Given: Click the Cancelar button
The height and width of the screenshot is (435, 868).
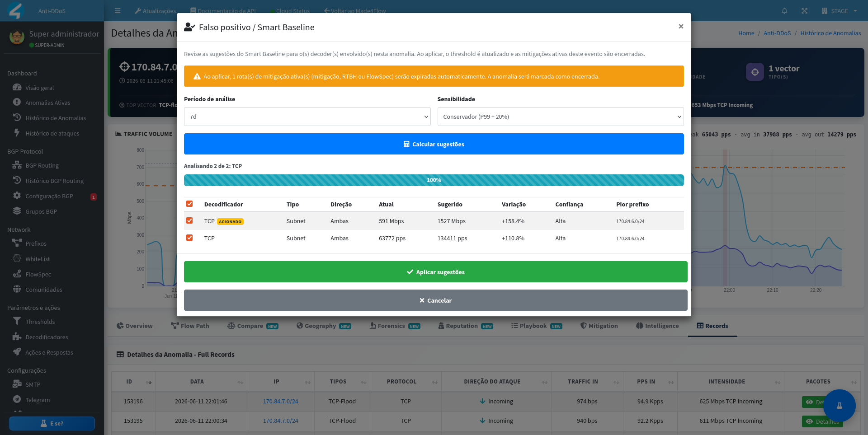Looking at the screenshot, I should pyautogui.click(x=436, y=300).
